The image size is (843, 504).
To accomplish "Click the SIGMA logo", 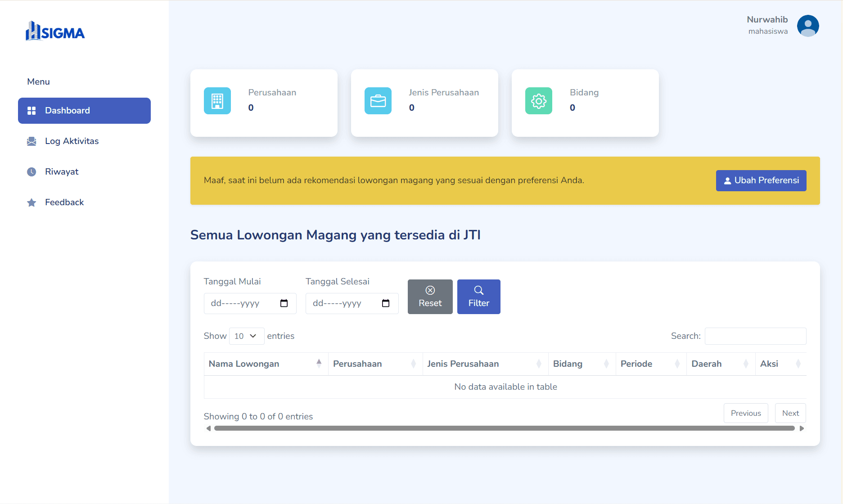I will click(x=55, y=31).
